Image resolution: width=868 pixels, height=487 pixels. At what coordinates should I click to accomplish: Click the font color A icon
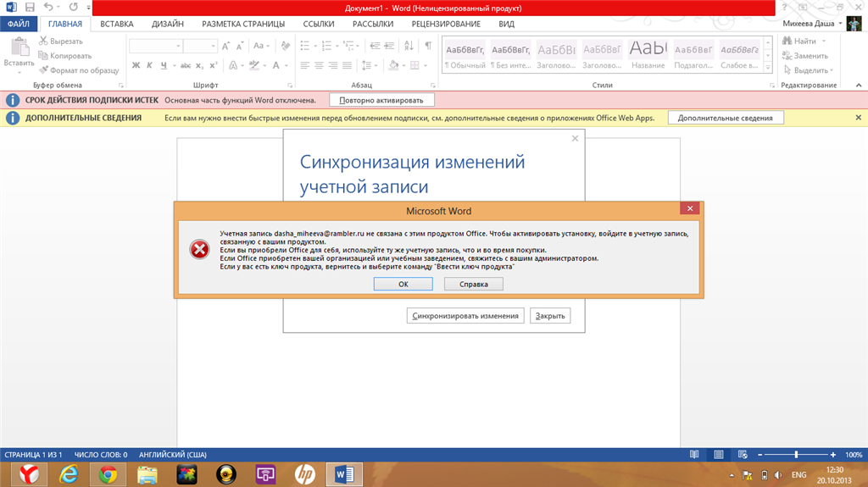pyautogui.click(x=275, y=65)
